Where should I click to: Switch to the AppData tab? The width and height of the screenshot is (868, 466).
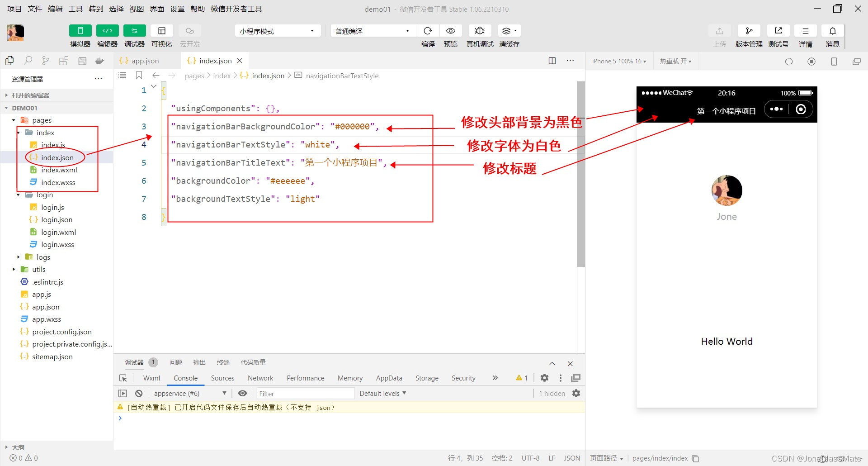389,378
